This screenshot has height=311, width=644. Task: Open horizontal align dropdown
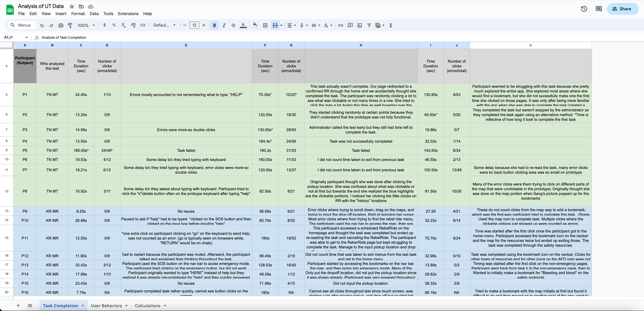291,25
